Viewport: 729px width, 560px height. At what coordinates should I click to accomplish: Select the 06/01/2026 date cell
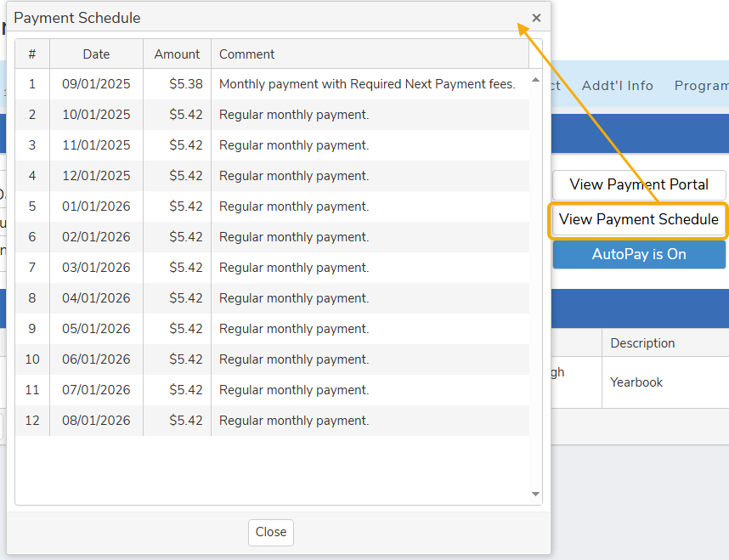coord(96,359)
